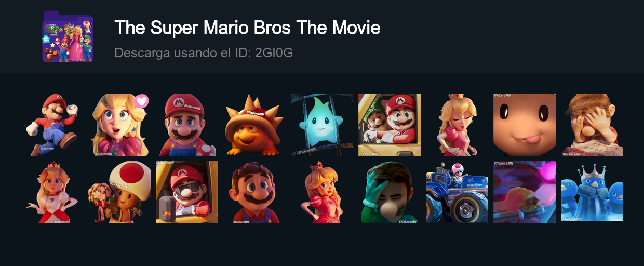The height and width of the screenshot is (266, 644).
Task: Choose Peach with heart bubble sticker
Action: click(119, 125)
